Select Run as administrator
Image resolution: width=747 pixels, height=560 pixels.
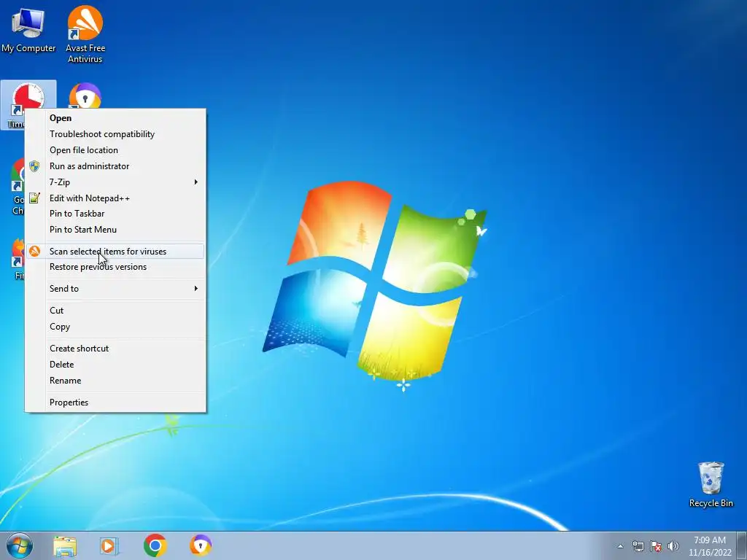pyautogui.click(x=115, y=166)
